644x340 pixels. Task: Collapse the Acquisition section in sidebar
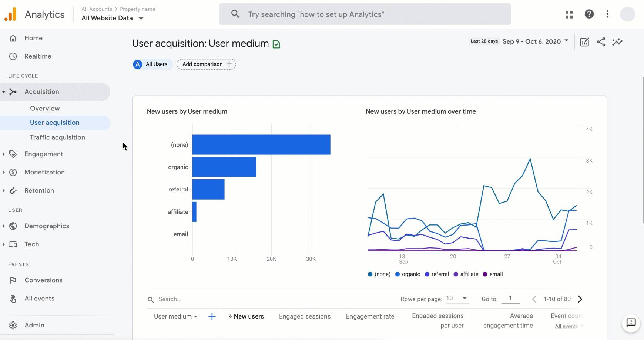click(4, 91)
